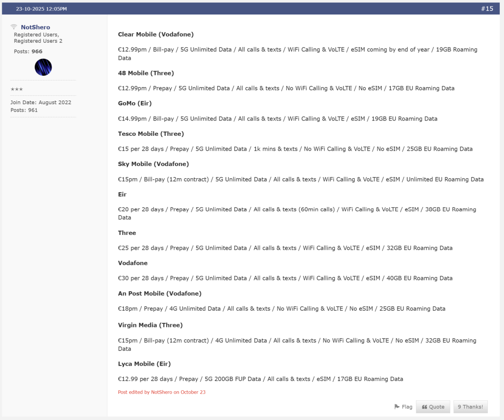
Task: Click the 'Virgin Media (Three)' heading
Action: pos(150,325)
